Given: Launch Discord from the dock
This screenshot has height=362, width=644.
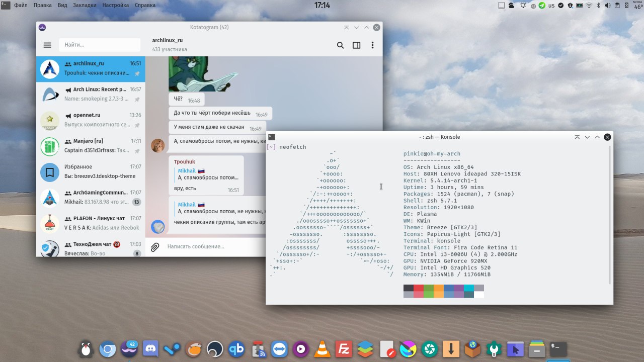Looking at the screenshot, I should click(150, 348).
